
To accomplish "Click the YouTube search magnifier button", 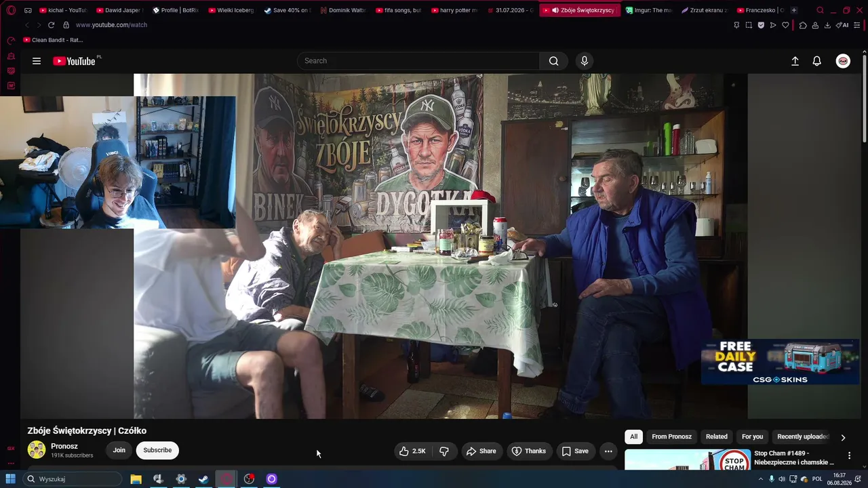I will click(x=554, y=61).
